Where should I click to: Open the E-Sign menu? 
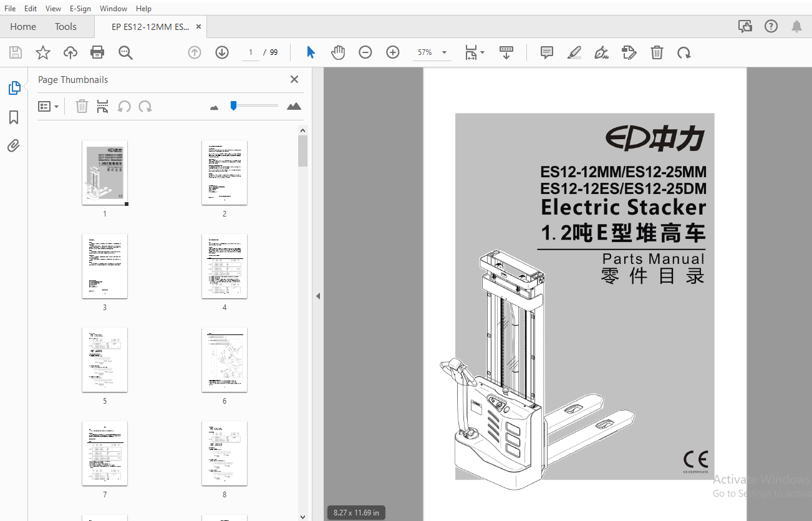point(80,8)
